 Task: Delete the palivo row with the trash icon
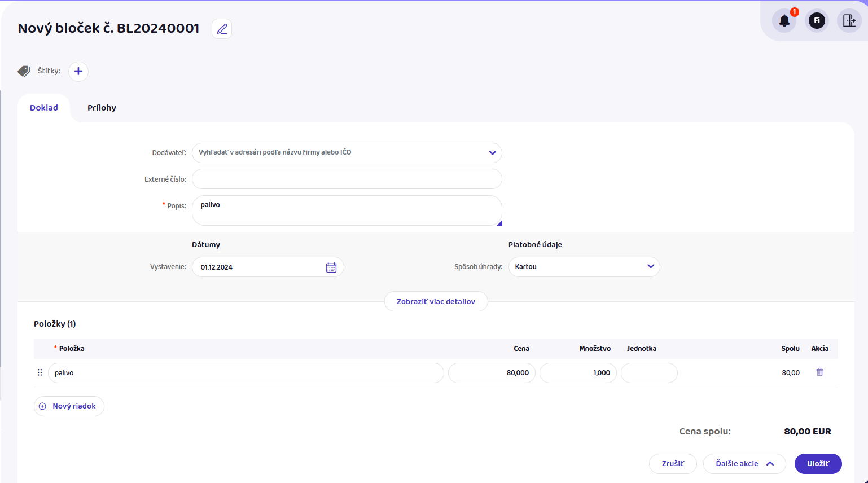tap(819, 372)
